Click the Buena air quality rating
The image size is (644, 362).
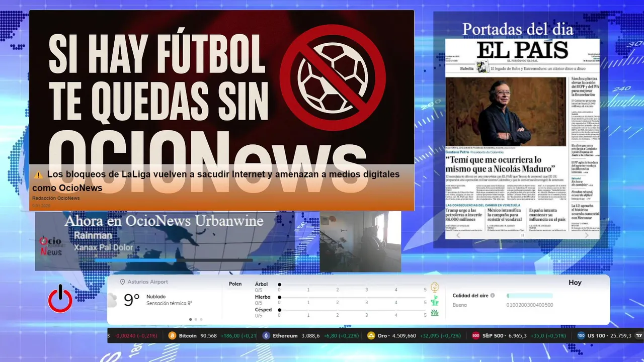459,305
